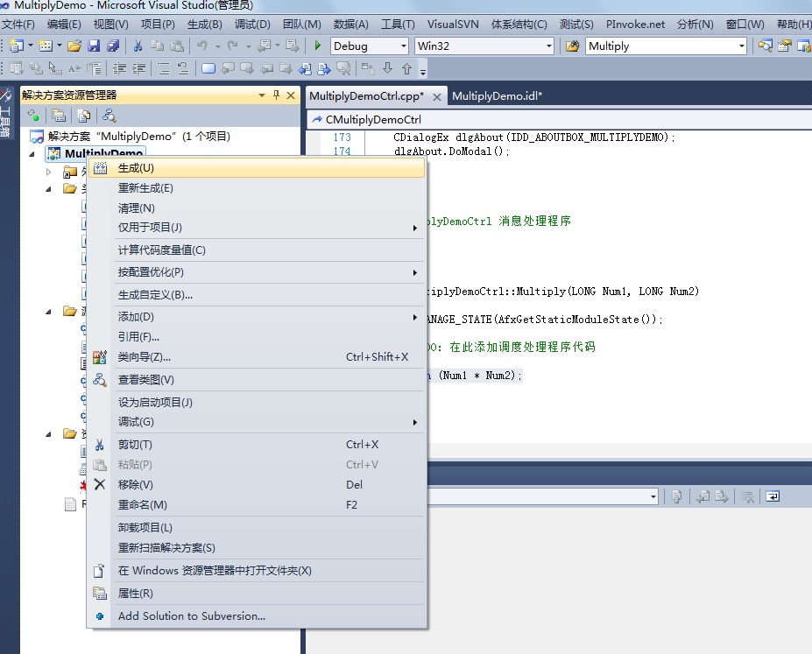
Task: Select 类向导(Z)... in the context menu
Action: point(257,357)
